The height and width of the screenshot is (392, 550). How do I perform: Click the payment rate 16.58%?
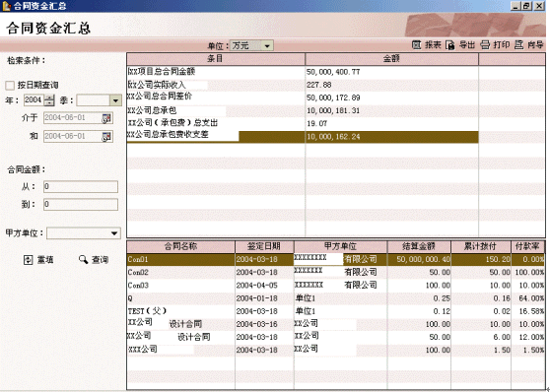tap(531, 311)
